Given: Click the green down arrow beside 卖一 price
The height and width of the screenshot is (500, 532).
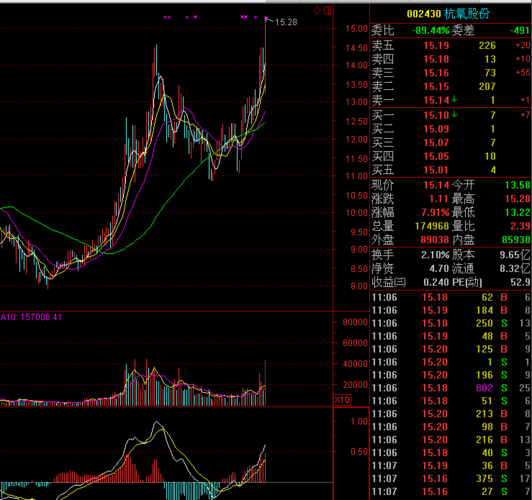Looking at the screenshot, I should (454, 100).
